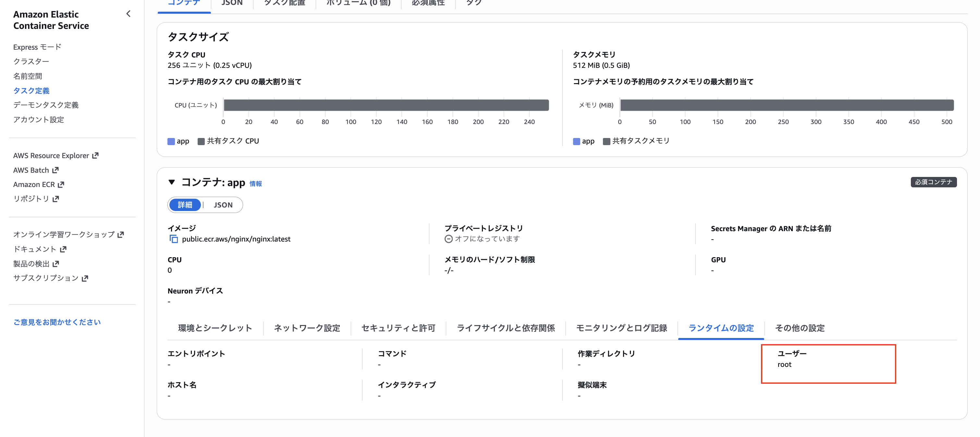The height and width of the screenshot is (437, 980).
Task: Click external link icon beside AWS Resource Explorer
Action: click(x=95, y=155)
